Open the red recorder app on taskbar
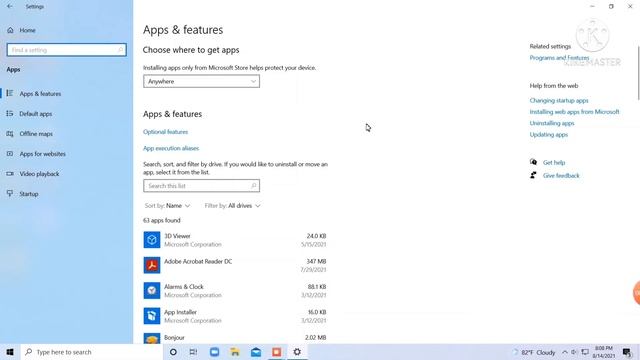Screen dimensions: 640x360 click(x=276, y=352)
